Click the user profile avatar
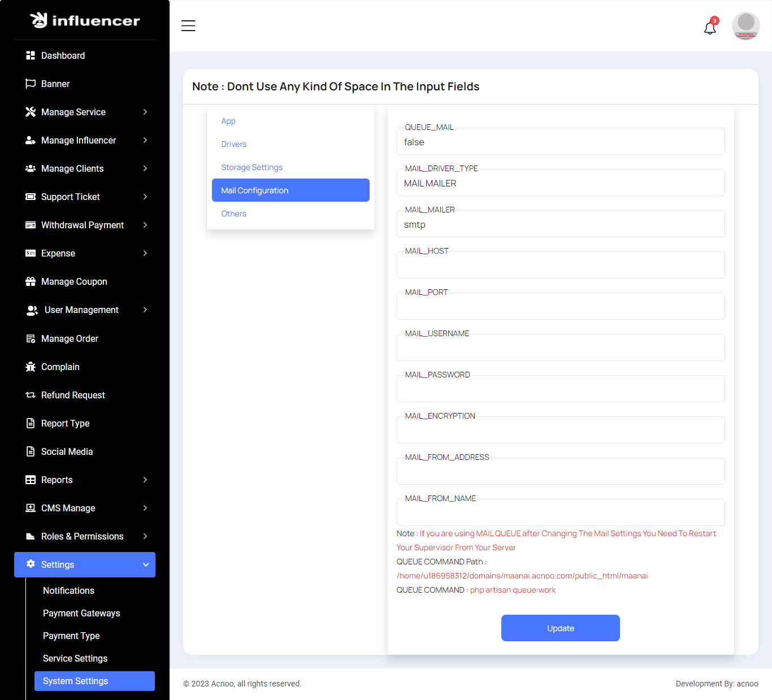 (x=745, y=26)
